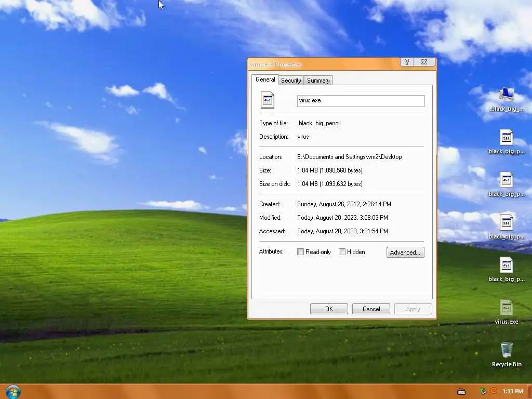Viewport: 532px width, 399px height.
Task: Click the 3:33 PM taskbar clock
Action: 513,391
